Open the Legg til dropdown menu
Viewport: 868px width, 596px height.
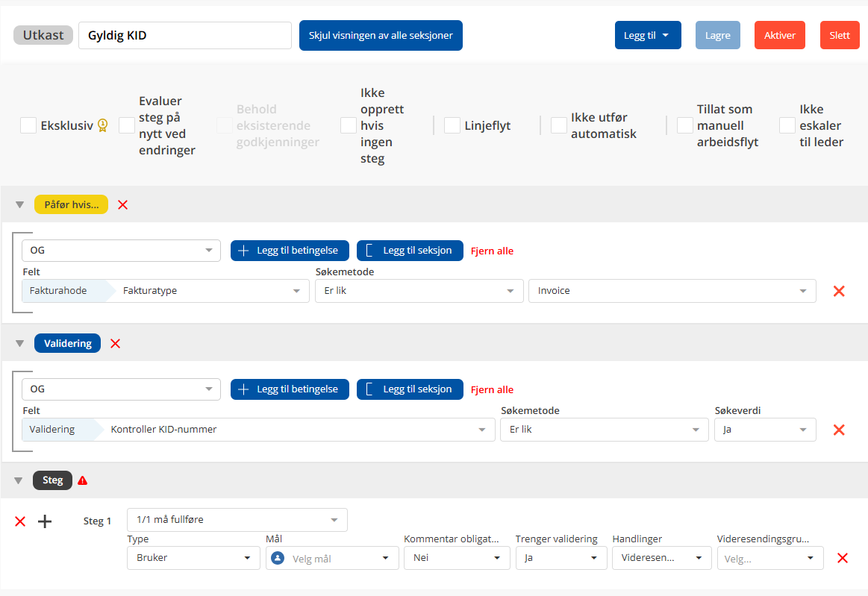click(647, 35)
